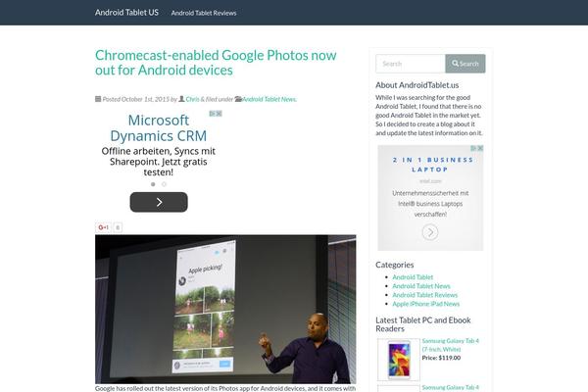
Task: Open the Android Tablet category
Action: coord(413,277)
